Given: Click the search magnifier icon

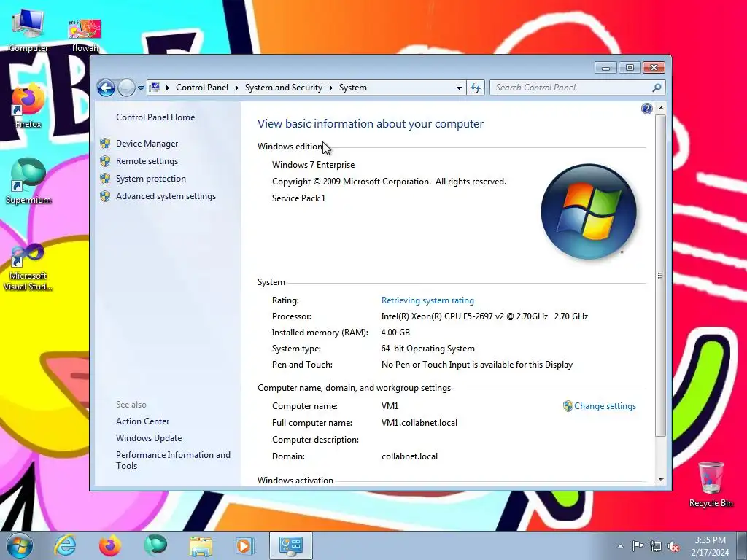Looking at the screenshot, I should point(657,87).
